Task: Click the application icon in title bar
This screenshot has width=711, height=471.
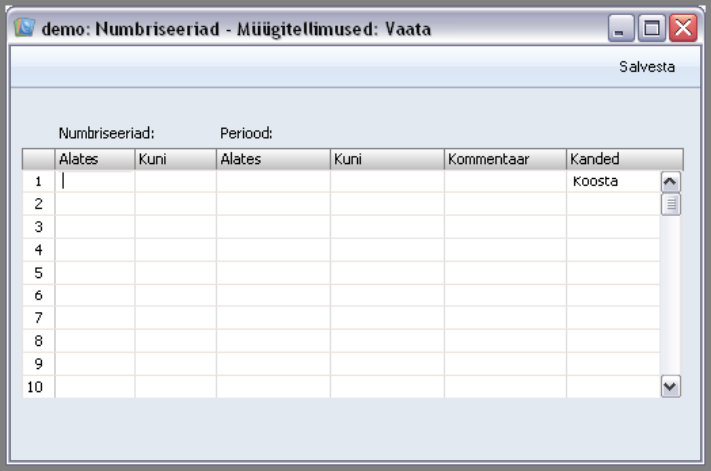Action: (x=24, y=28)
